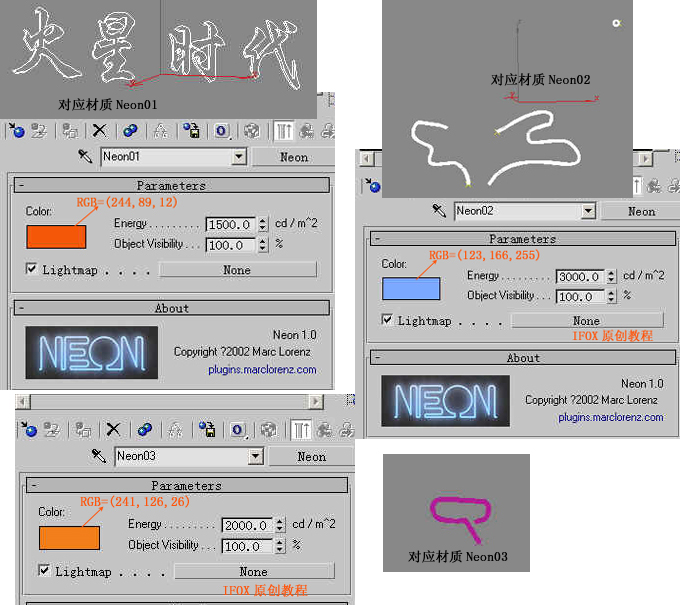Uncheck Lightmap checkbox in Neon01 panel
The height and width of the screenshot is (605, 680).
31,269
